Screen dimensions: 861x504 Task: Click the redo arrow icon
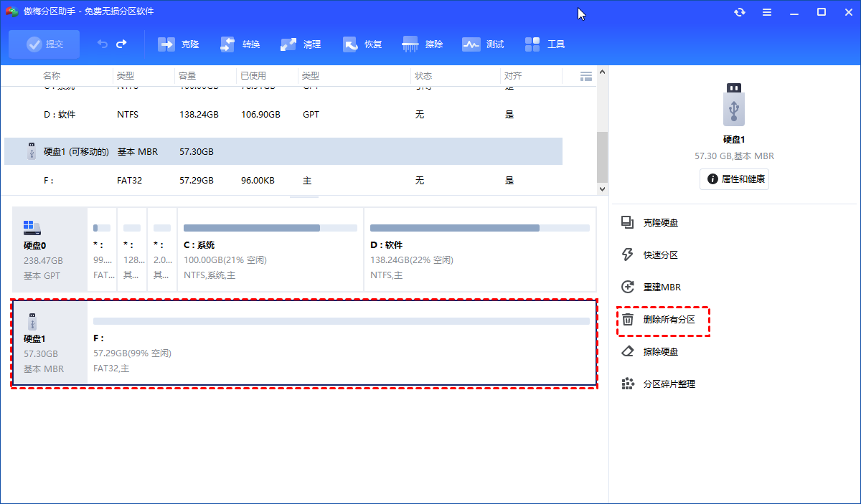click(x=121, y=44)
